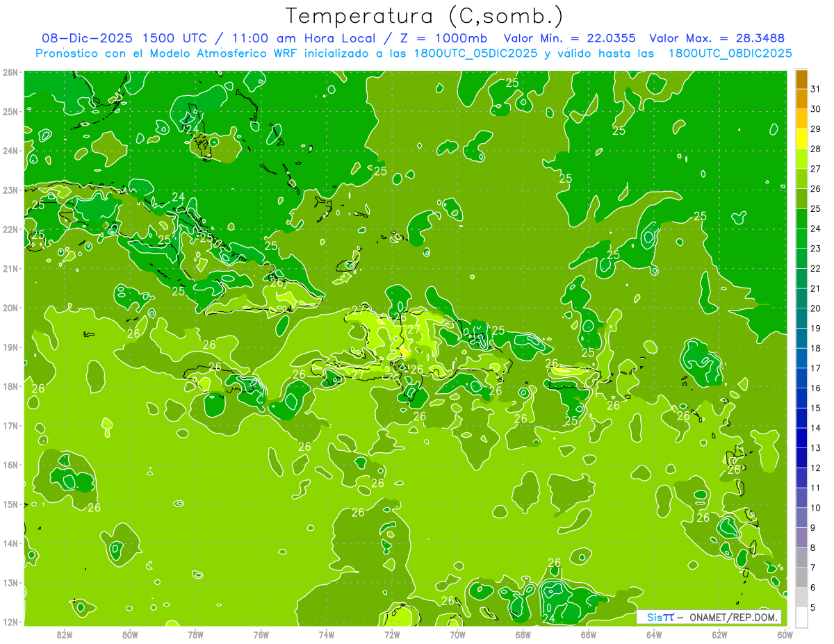Click the colorbar legend value '20'
834x644 pixels.
point(816,308)
